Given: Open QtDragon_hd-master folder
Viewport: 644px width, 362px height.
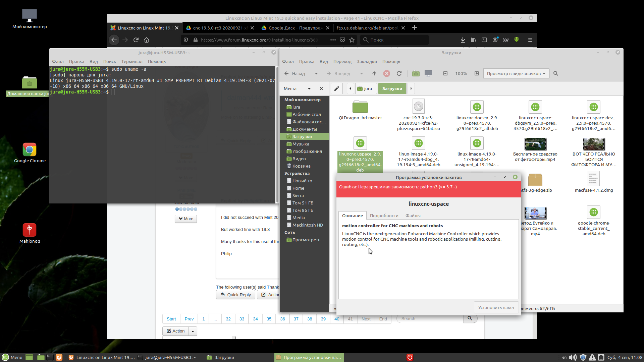Looking at the screenshot, I should (x=360, y=110).
